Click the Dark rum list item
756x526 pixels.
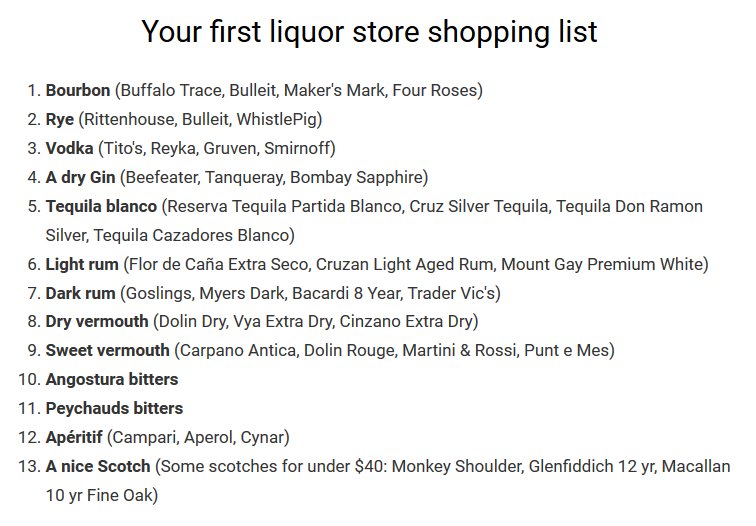point(81,293)
